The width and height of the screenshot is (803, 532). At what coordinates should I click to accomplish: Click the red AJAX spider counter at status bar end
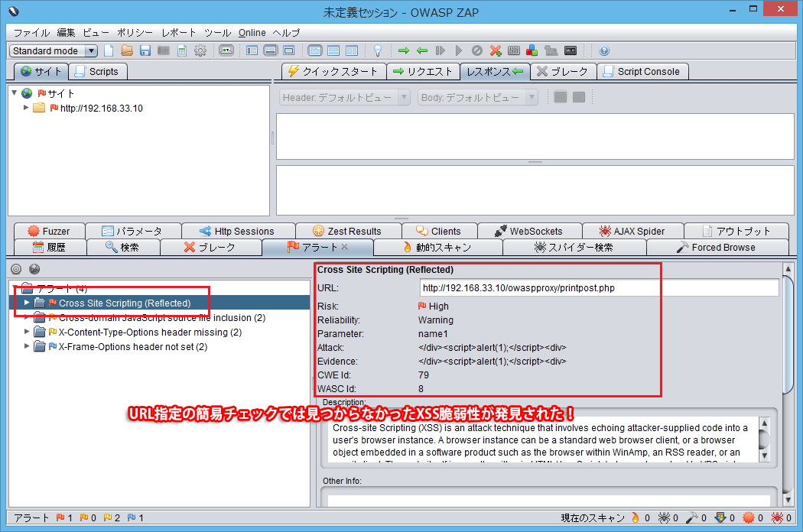782,518
